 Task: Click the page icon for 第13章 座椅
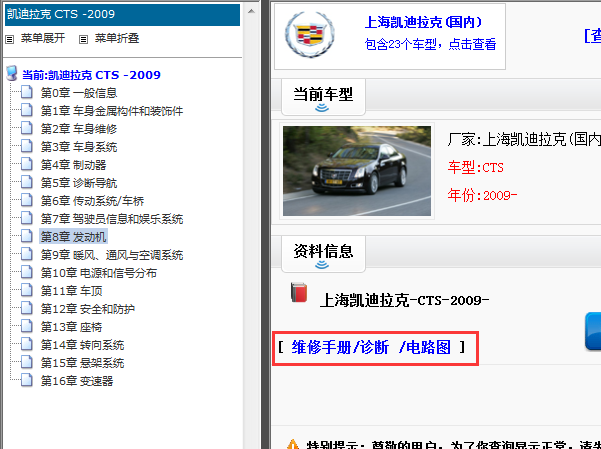pos(27,327)
